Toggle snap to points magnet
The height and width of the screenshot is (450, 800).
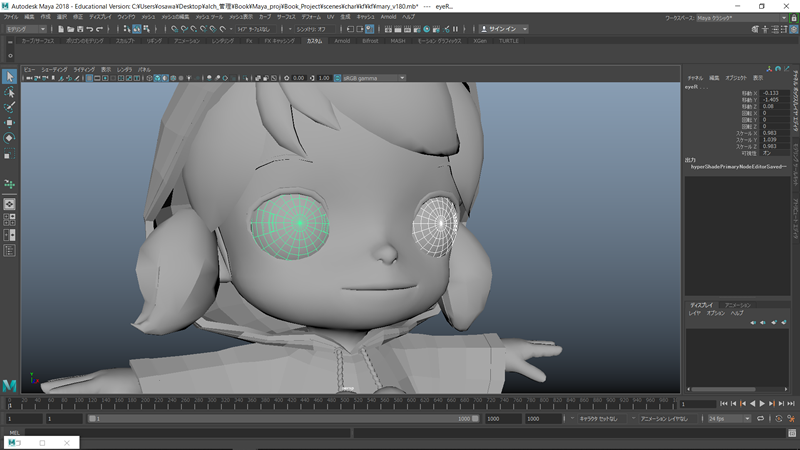194,29
